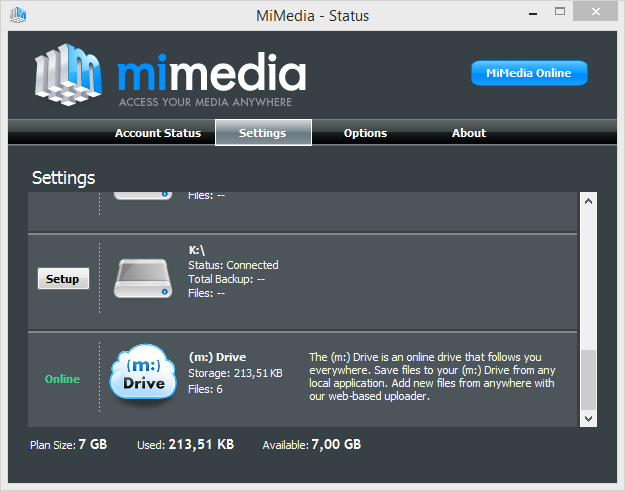Viewport: 625px width, 491px height.
Task: Click the settings list scrollbar thumb
Action: [x=588, y=380]
